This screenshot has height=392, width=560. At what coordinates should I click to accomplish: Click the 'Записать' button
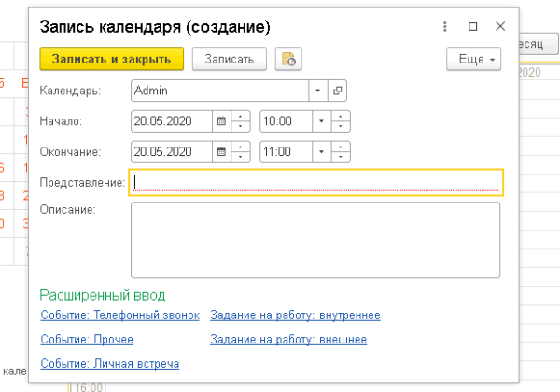[230, 59]
